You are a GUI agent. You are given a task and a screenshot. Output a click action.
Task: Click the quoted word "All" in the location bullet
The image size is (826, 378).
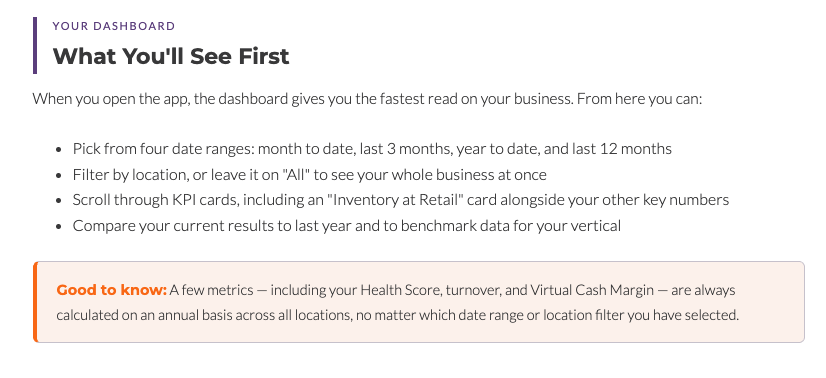pos(295,175)
